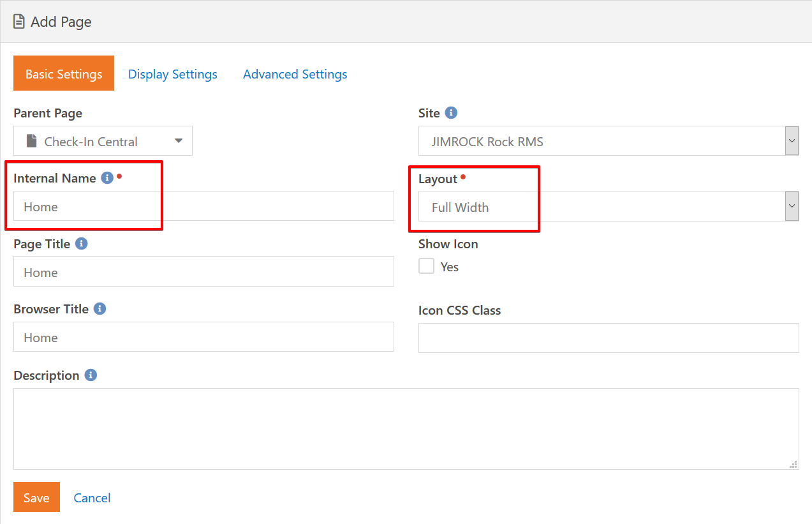Screen dimensions: 812x524
Task: Click into the Icon CSS Class field
Action: (609, 338)
